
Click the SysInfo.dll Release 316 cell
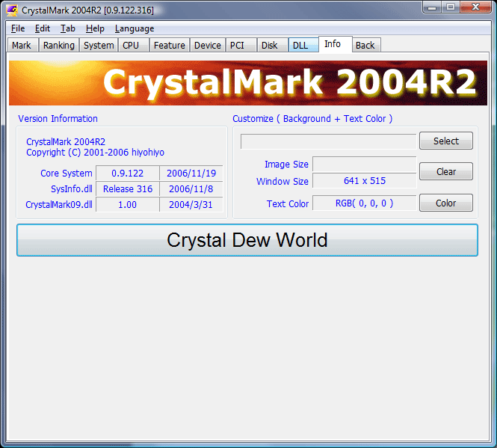pos(127,189)
